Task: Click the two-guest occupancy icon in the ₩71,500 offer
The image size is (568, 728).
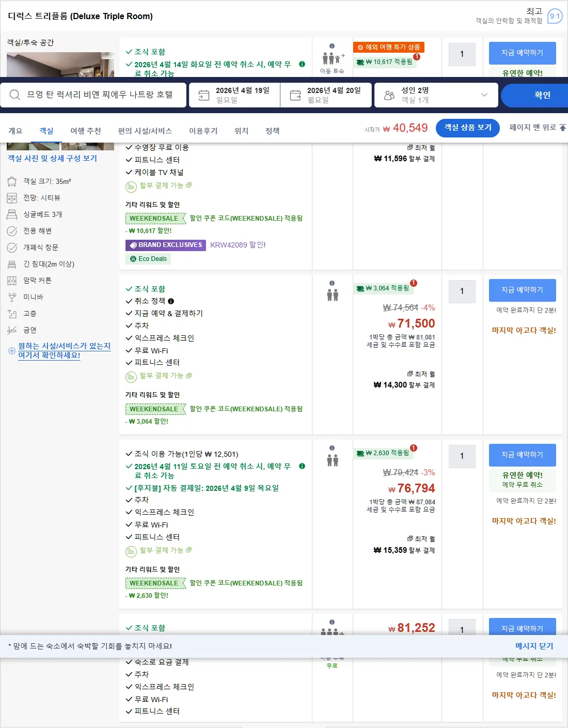Action: pos(333,295)
